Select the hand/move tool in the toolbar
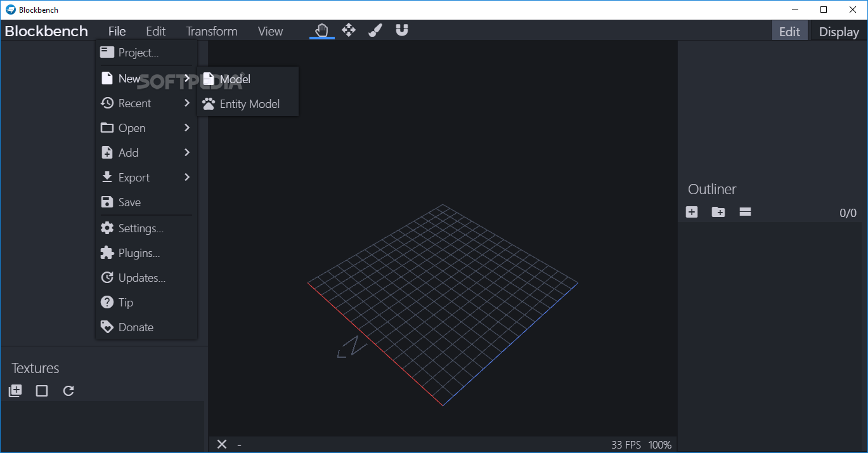The width and height of the screenshot is (868, 453). coord(322,30)
